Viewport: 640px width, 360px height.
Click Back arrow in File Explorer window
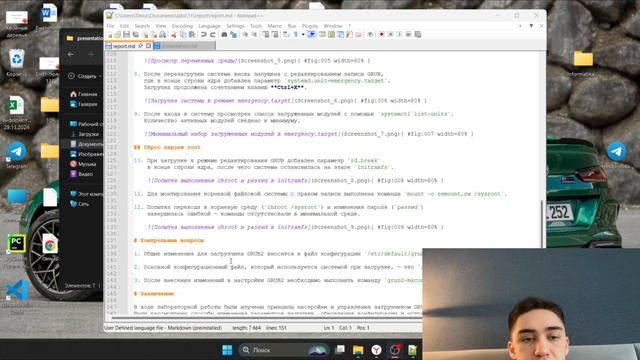(x=71, y=54)
